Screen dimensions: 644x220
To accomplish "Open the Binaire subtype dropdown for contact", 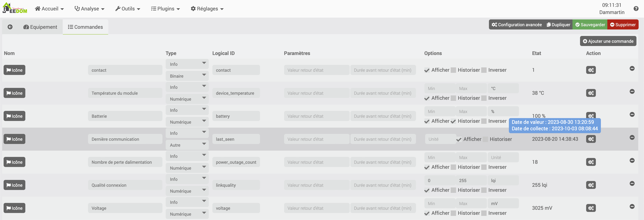I will [x=187, y=76].
